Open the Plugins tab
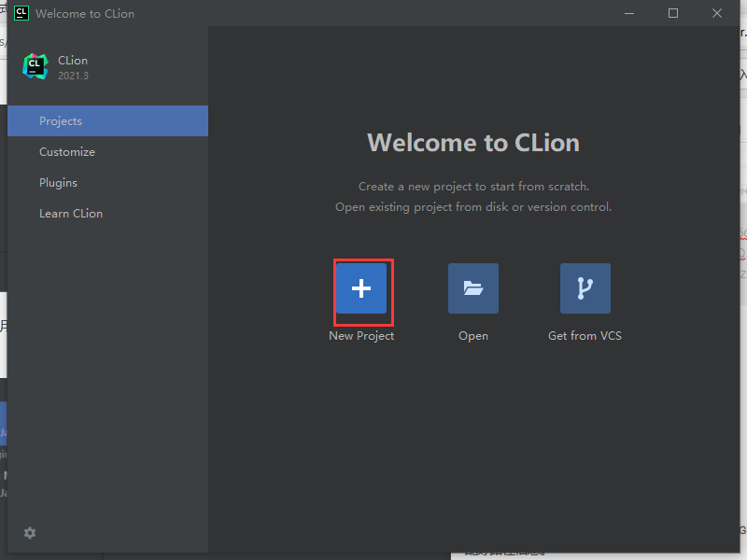The height and width of the screenshot is (560, 747). coord(107,183)
